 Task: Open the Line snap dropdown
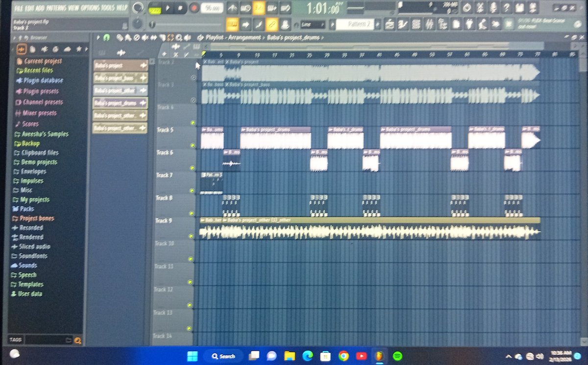point(312,24)
